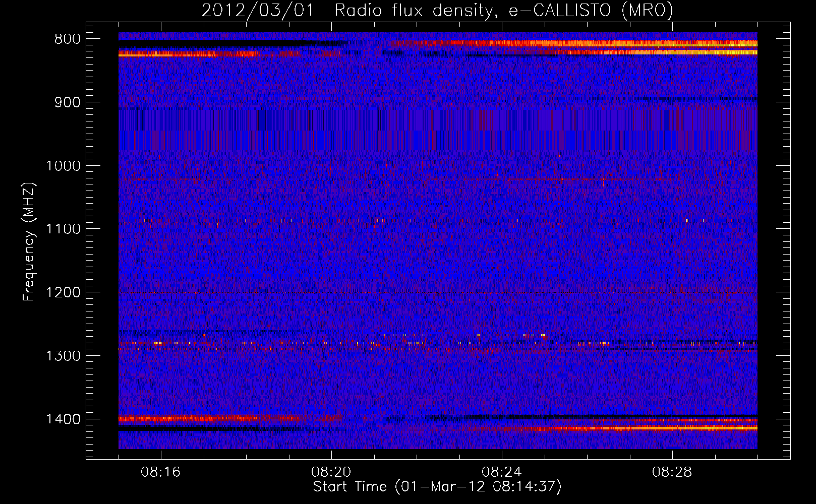
Task: Click the 08:16 time axis label
Action: [x=161, y=472]
